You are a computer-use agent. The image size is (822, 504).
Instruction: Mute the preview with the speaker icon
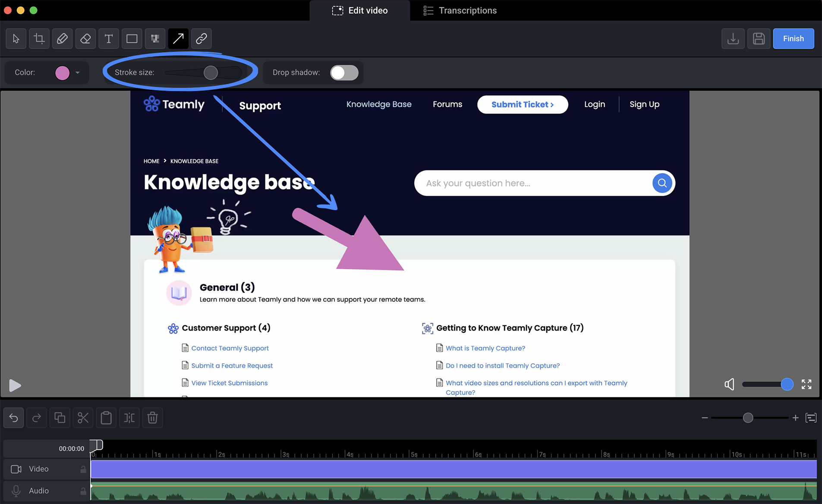point(729,384)
